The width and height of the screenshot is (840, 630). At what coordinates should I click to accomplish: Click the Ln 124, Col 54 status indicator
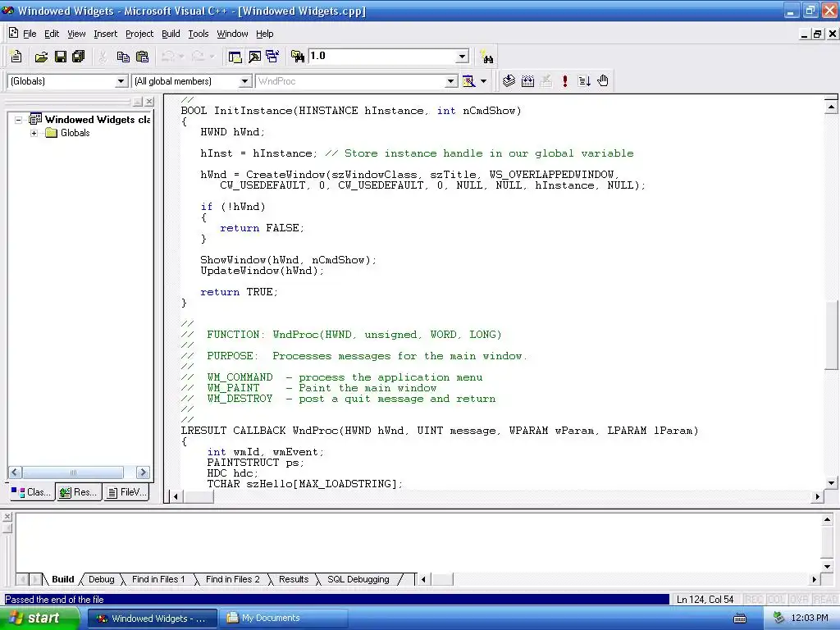(x=705, y=600)
